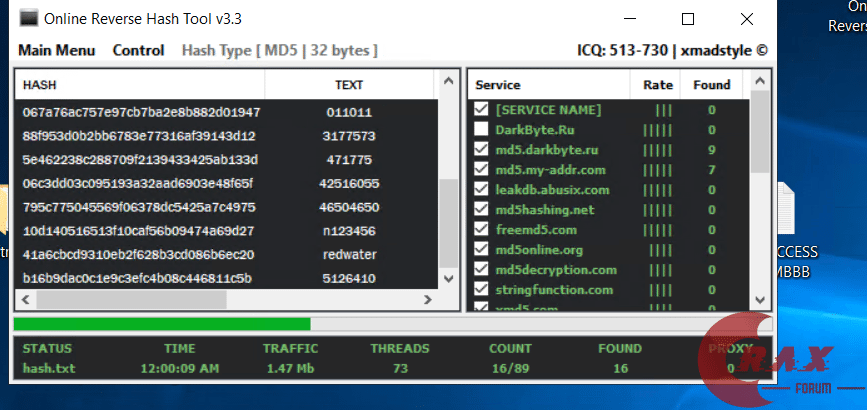The height and width of the screenshot is (410, 867).
Task: Click the file icon on the desktop
Action: click(786, 209)
